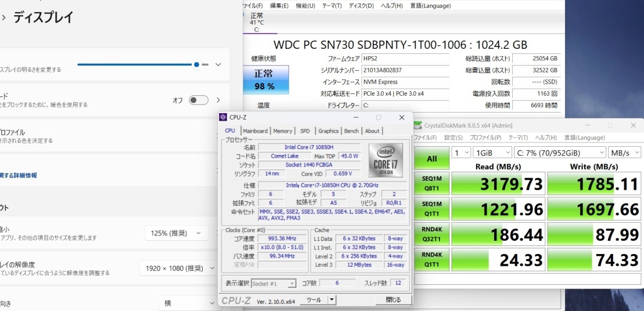This screenshot has height=311, width=644.
Task: Adjust the display brightness slider
Action: (x=143, y=64)
